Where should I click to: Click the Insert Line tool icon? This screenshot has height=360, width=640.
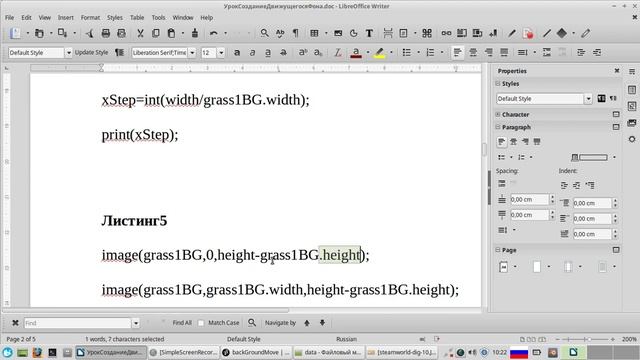coord(547,33)
